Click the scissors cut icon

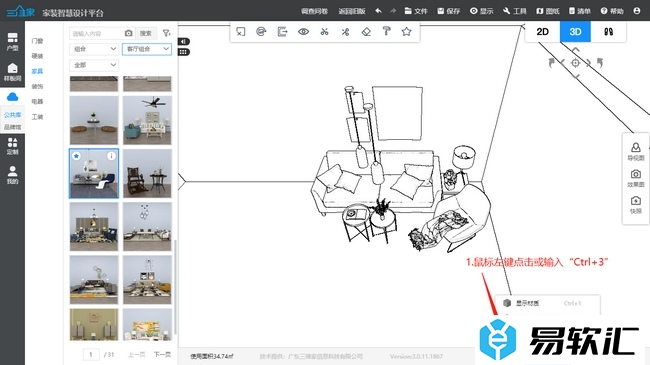click(325, 32)
